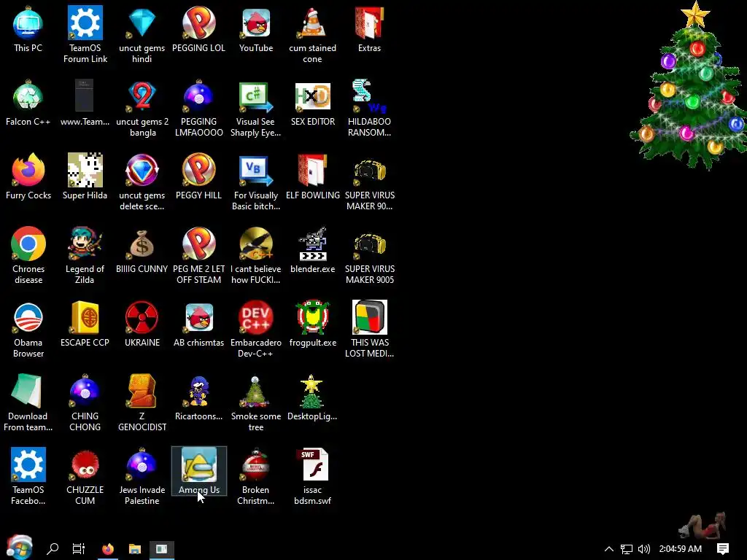This screenshot has width=747, height=560.
Task: Launch the PEGGY HILL Peggle icon
Action: point(198,176)
